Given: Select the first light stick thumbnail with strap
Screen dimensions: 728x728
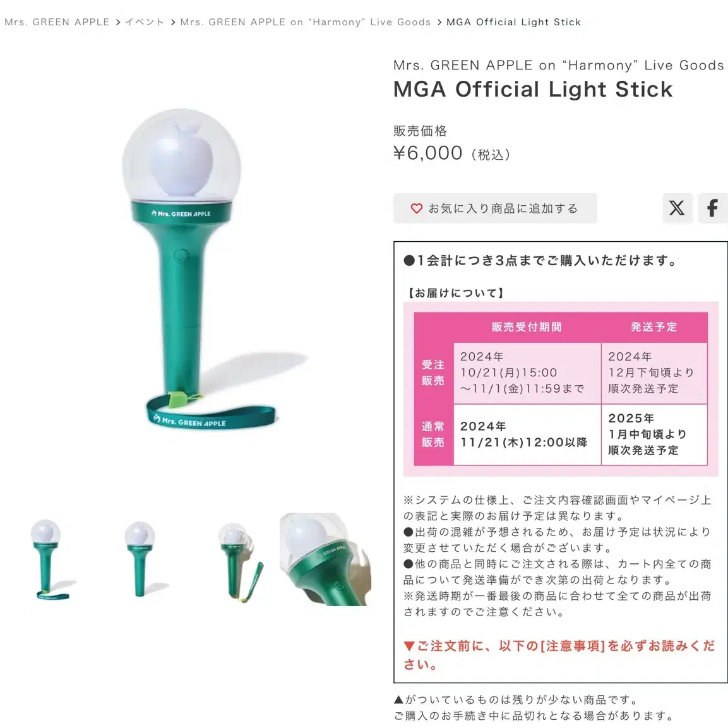Looking at the screenshot, I should pos(49,559).
